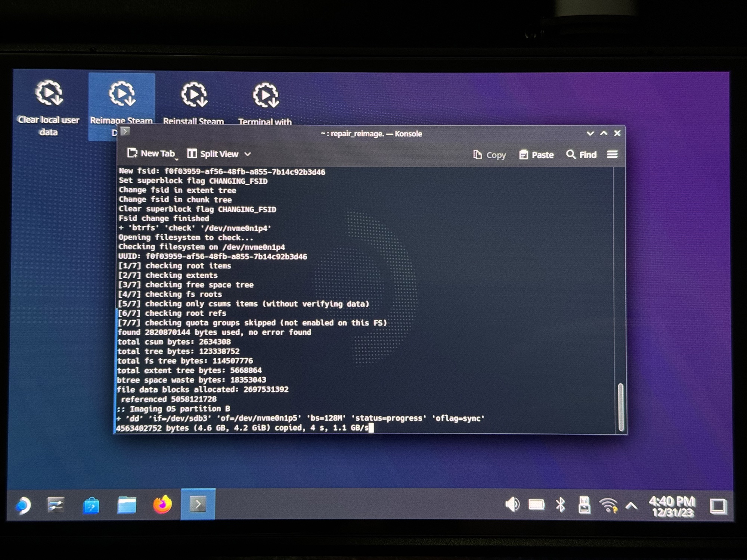Screen dimensions: 747x560
Task: Launch Firefox from the taskbar
Action: coord(162,505)
